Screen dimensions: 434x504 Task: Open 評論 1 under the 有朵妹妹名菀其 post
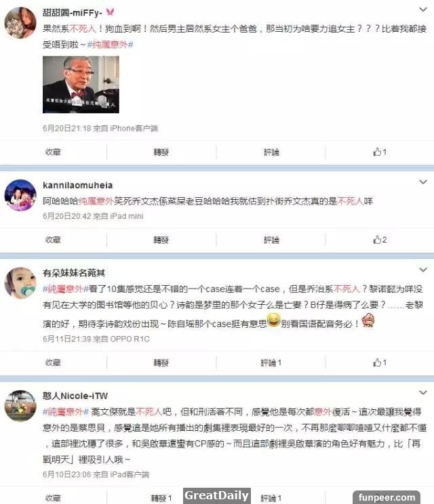click(x=271, y=362)
